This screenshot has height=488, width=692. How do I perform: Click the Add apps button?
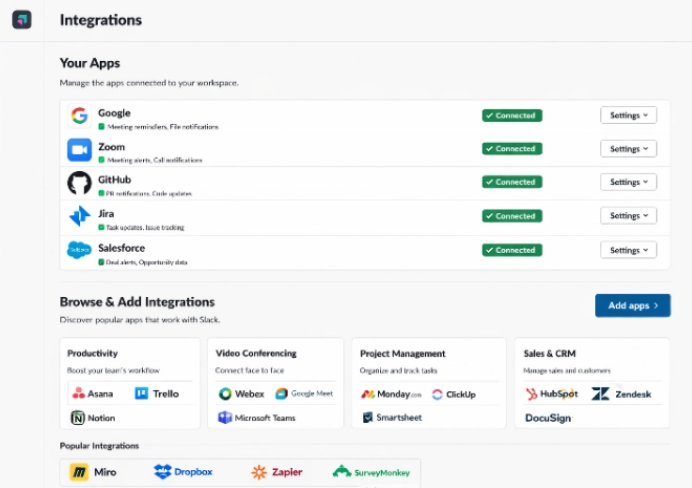633,305
